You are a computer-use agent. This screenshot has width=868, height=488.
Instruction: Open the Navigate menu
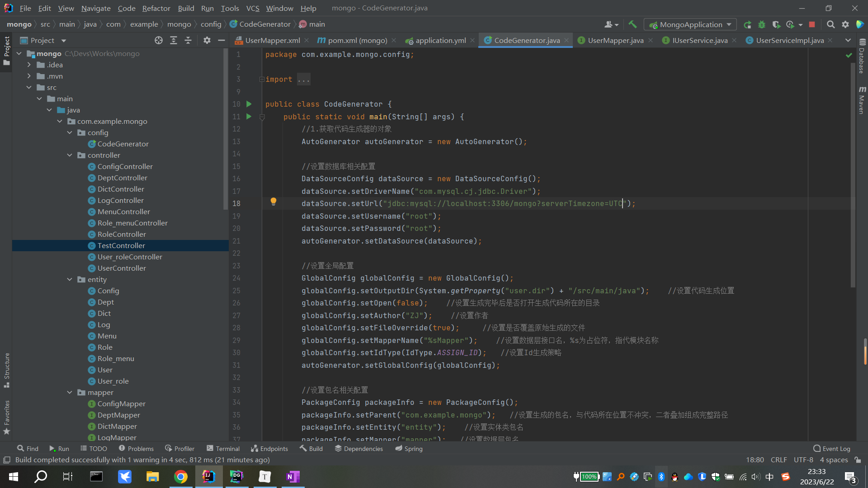pyautogui.click(x=96, y=8)
